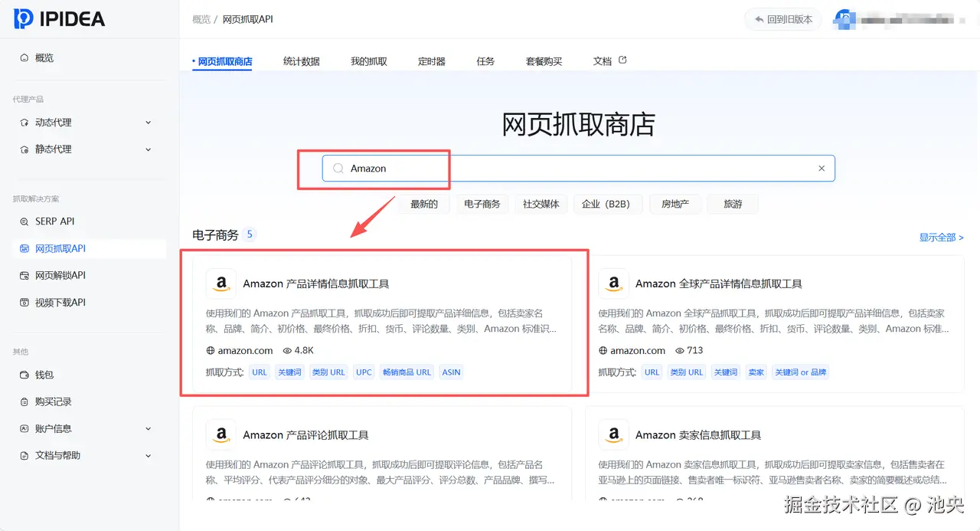Screen dimensions: 980x531
Task: Filter by 社交媒体 category
Action: tap(541, 204)
